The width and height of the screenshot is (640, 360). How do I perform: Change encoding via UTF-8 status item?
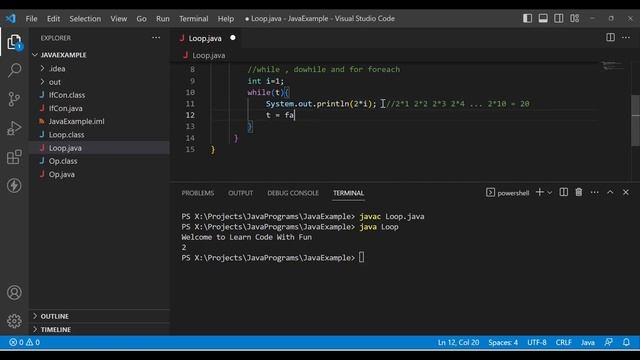537,342
